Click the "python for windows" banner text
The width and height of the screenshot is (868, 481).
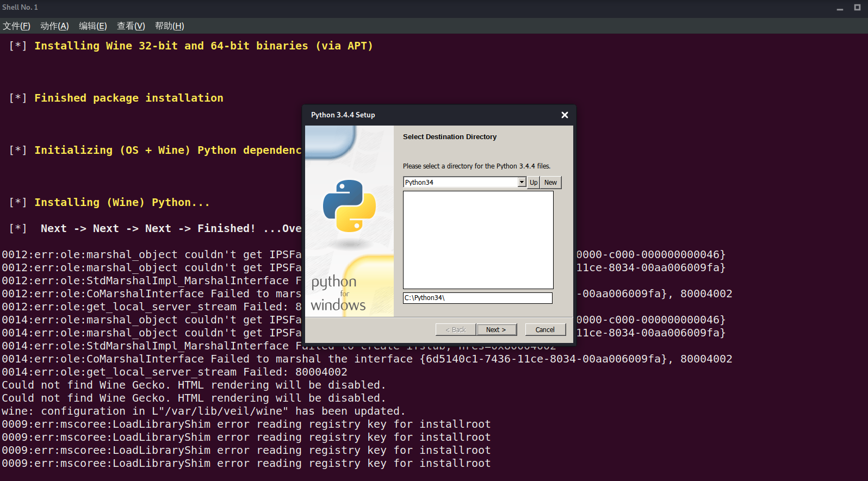(337, 293)
